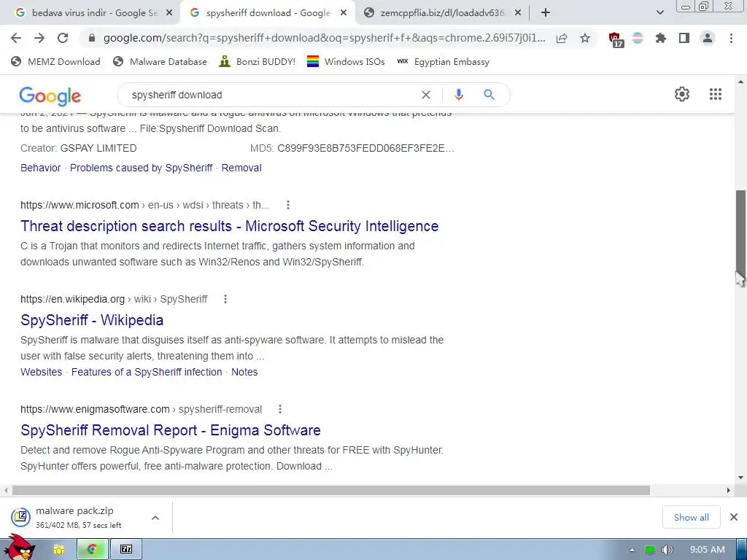747x560 pixels.
Task: Click the horizontal scrollbar thumb
Action: coord(331,490)
